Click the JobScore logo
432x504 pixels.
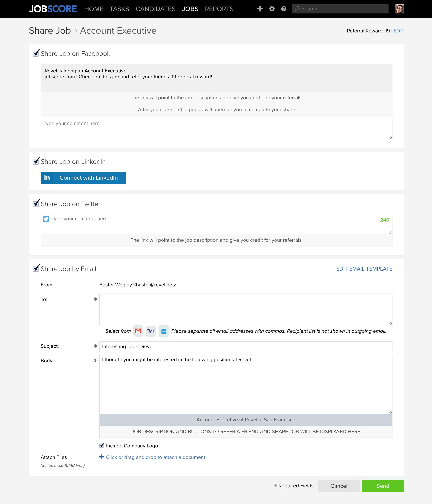[53, 9]
